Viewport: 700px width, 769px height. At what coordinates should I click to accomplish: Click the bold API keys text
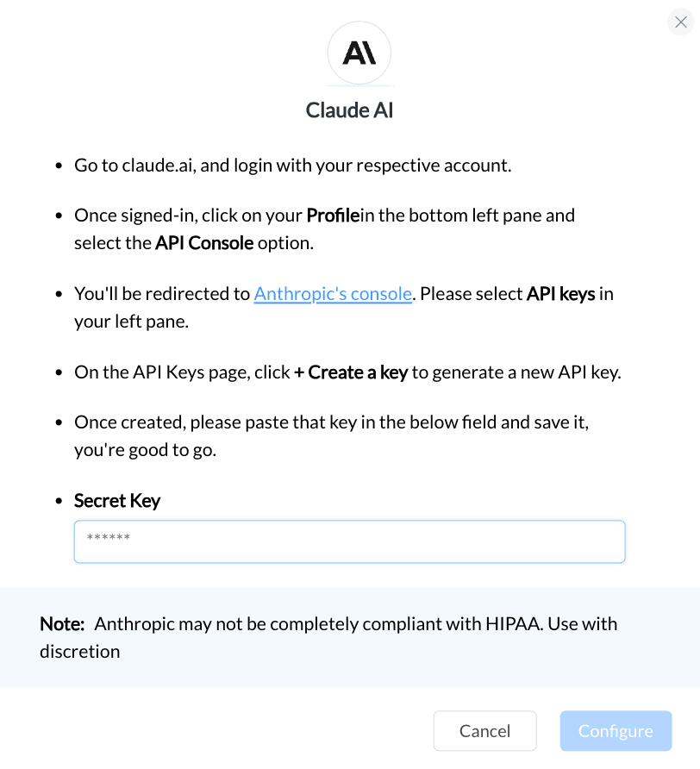[560, 294]
